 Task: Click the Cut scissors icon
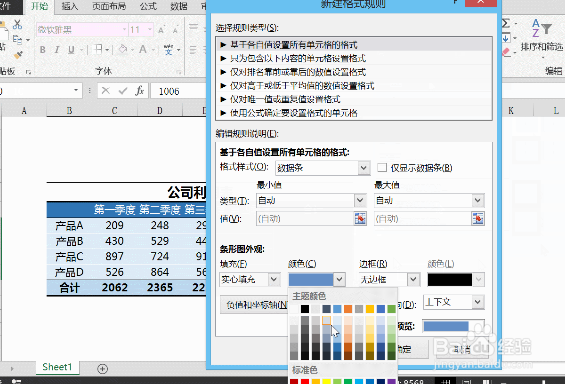point(17,24)
